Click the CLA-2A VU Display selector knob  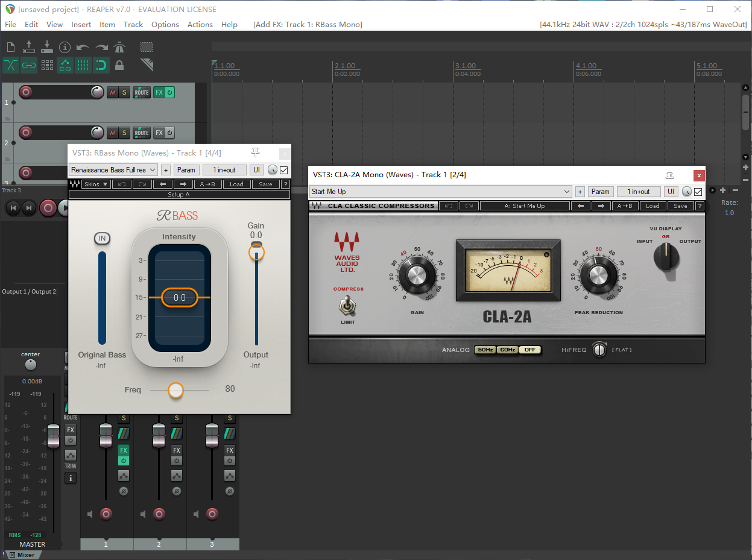point(666,258)
